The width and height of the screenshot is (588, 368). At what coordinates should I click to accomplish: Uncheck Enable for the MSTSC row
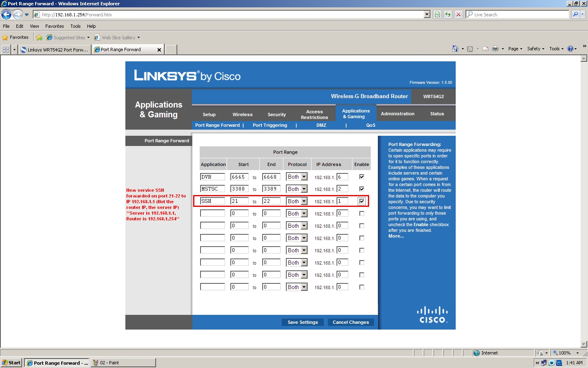[x=362, y=189]
